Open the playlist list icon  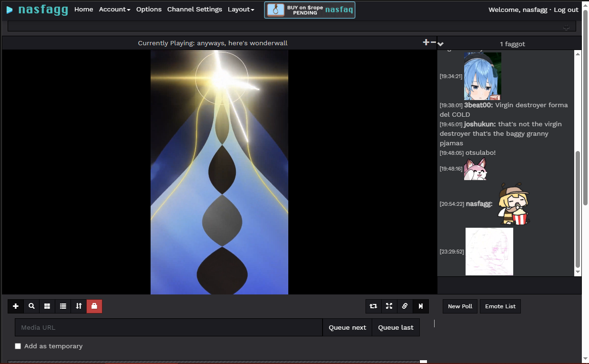click(63, 306)
